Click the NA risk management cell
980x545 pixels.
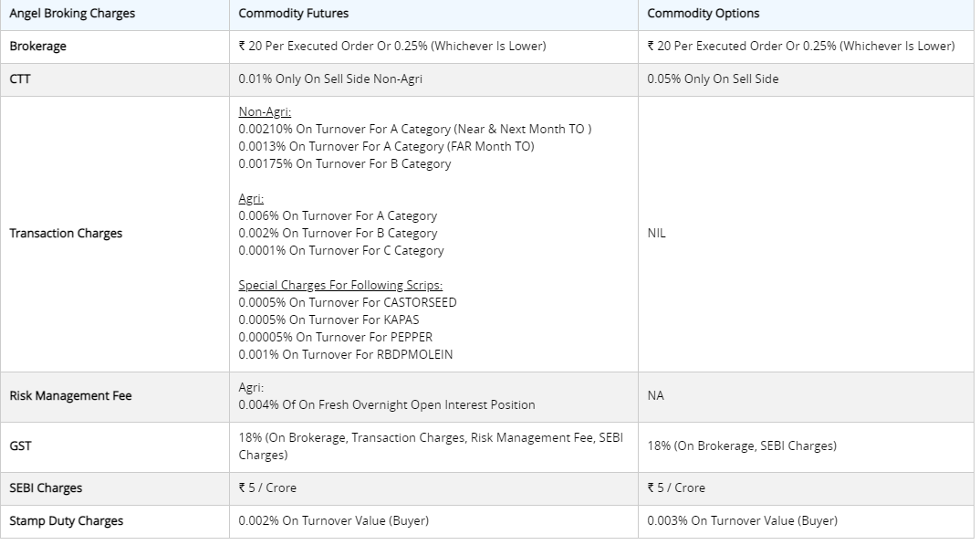656,395
